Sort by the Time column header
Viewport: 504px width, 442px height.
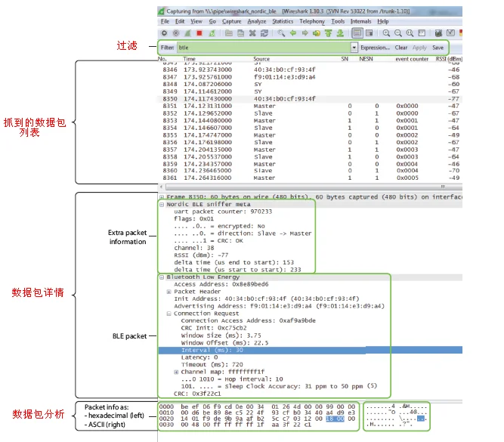pos(190,59)
